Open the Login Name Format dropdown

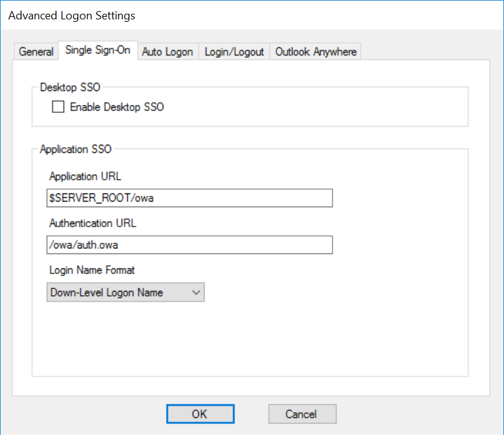click(x=125, y=292)
